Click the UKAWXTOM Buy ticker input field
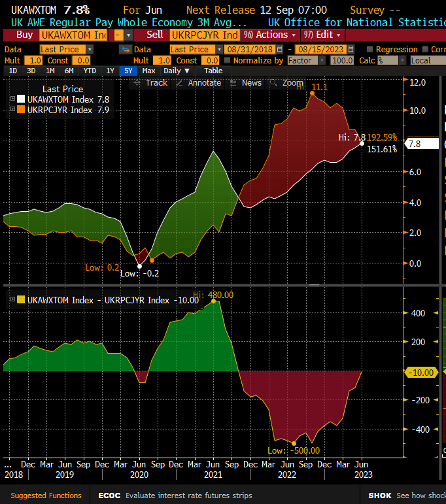The width and height of the screenshot is (446, 504). point(73,35)
